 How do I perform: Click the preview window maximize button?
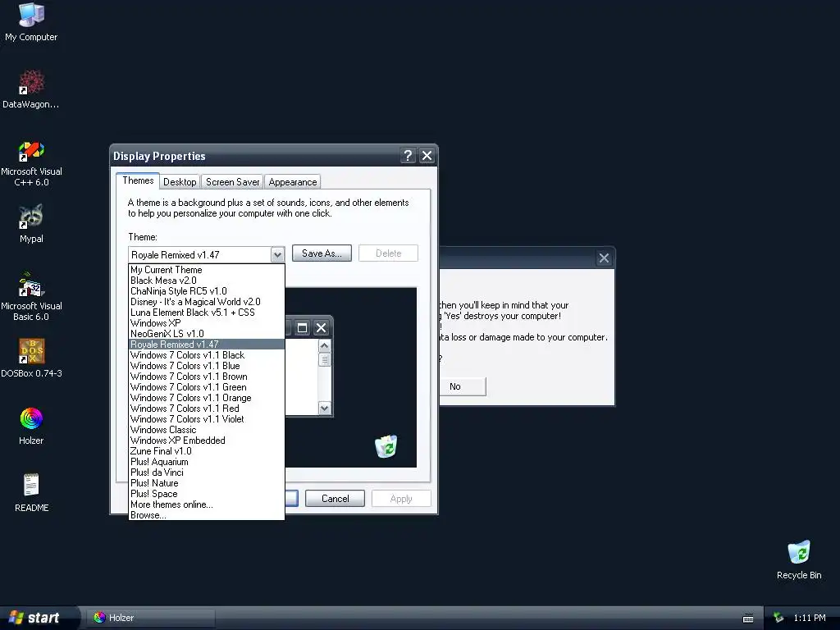pyautogui.click(x=302, y=328)
